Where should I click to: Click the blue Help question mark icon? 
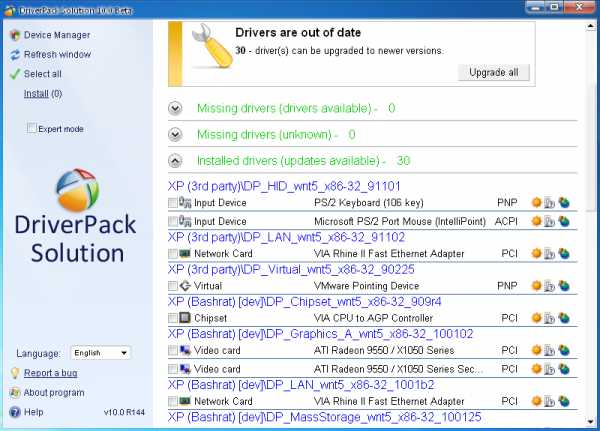(x=15, y=412)
